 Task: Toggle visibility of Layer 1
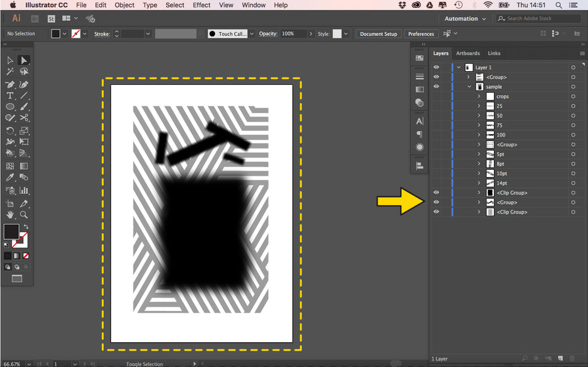point(436,67)
